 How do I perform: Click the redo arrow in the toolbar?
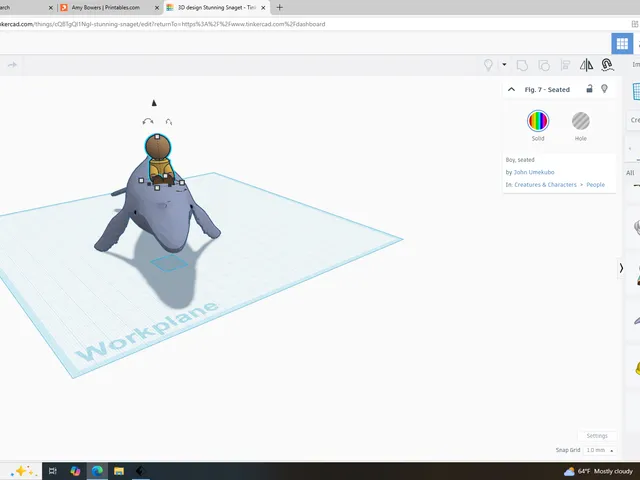12,65
